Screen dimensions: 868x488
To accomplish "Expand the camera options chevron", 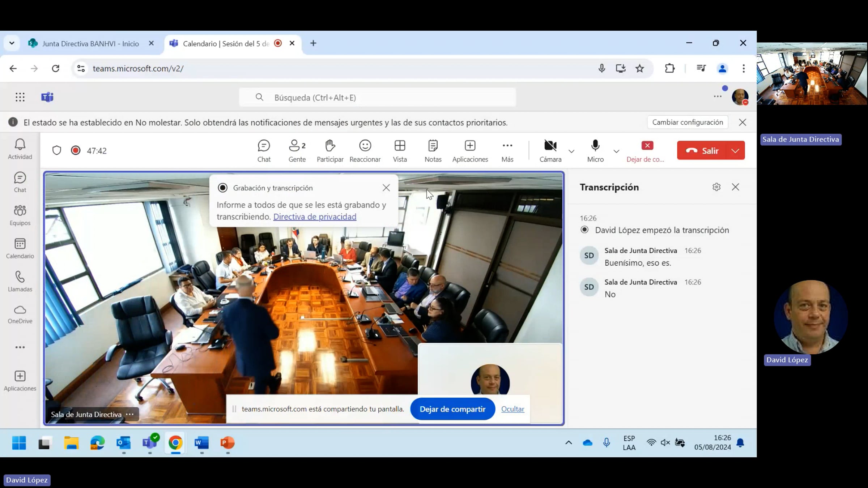I will 571,151.
